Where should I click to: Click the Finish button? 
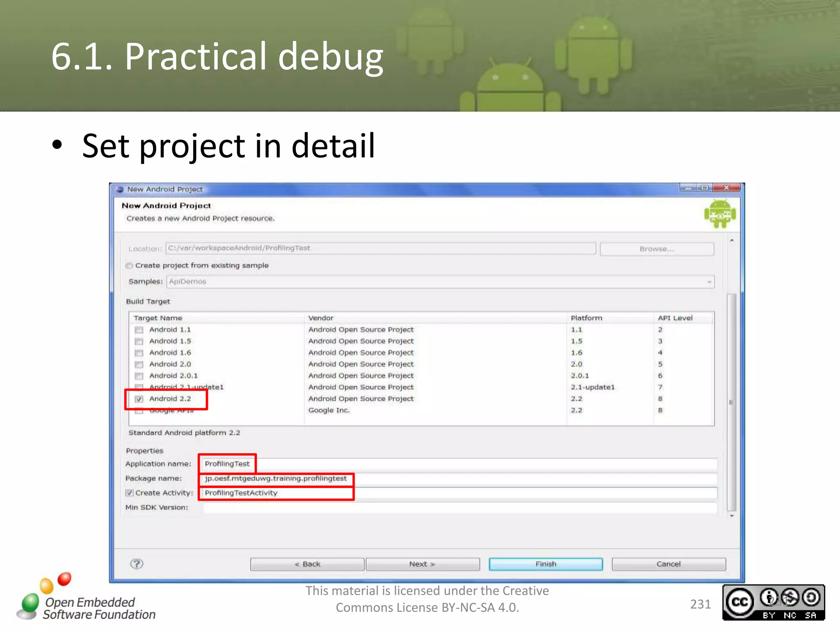click(546, 564)
